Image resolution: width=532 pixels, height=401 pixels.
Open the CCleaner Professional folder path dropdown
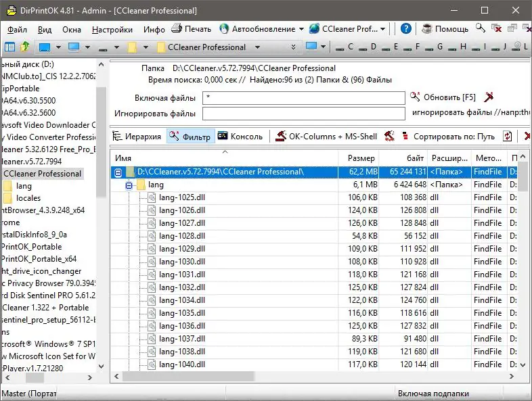click(257, 47)
